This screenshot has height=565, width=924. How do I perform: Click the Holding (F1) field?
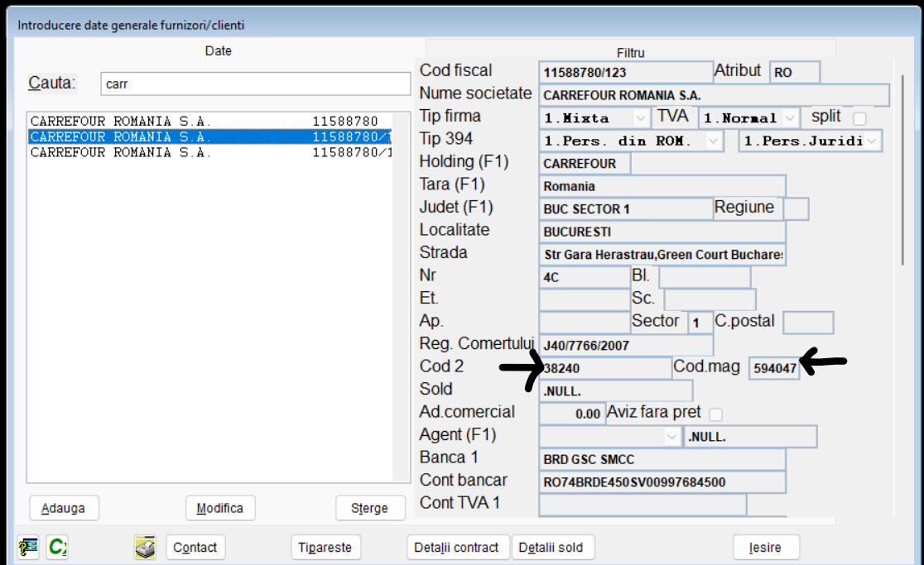point(584,164)
